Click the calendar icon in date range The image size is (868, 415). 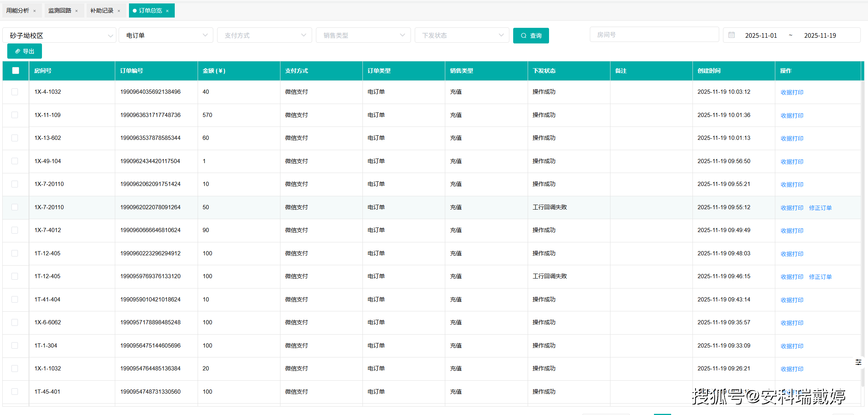(731, 35)
